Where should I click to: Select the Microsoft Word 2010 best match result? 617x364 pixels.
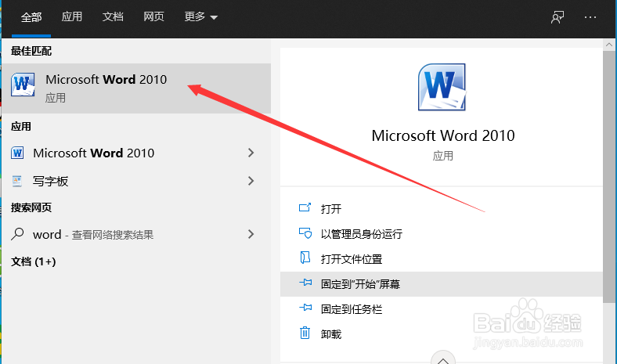[136, 88]
